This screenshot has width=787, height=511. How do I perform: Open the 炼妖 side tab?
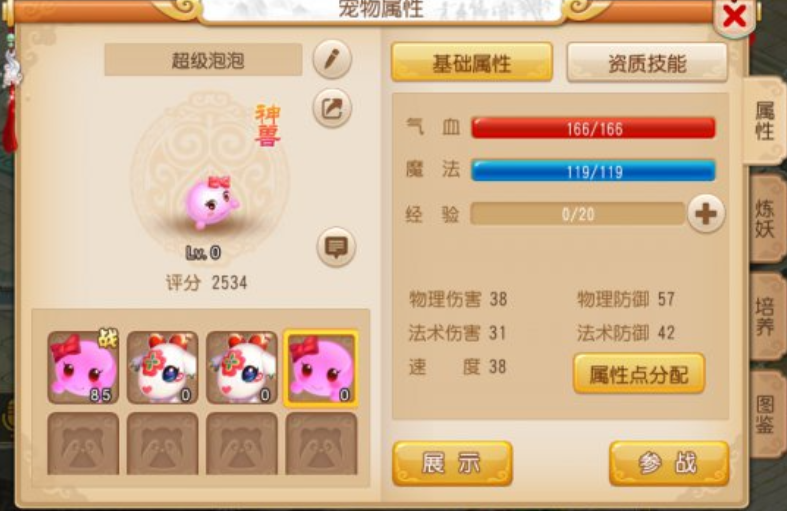(x=766, y=219)
